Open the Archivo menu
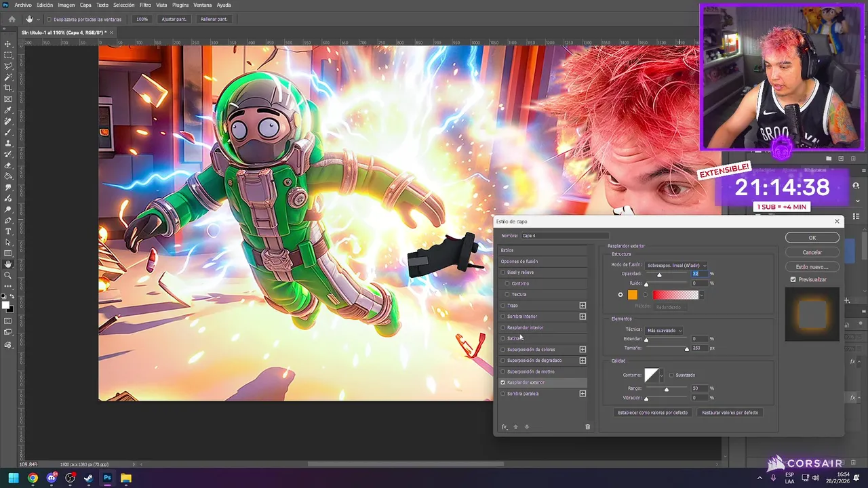868x488 pixels. point(23,5)
